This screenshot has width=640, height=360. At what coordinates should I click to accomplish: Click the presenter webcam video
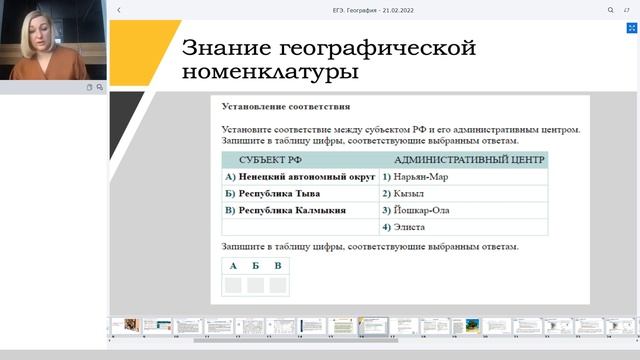[53, 40]
